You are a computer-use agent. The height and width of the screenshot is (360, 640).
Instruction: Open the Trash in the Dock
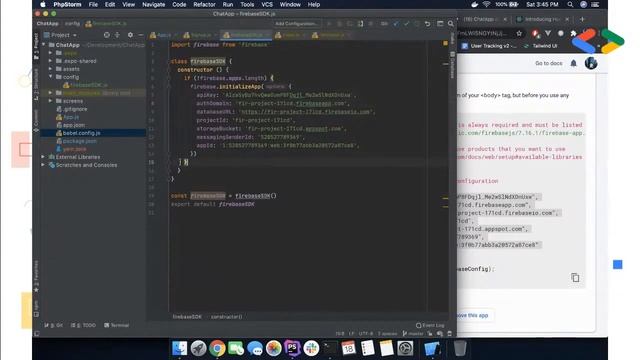[460, 349]
